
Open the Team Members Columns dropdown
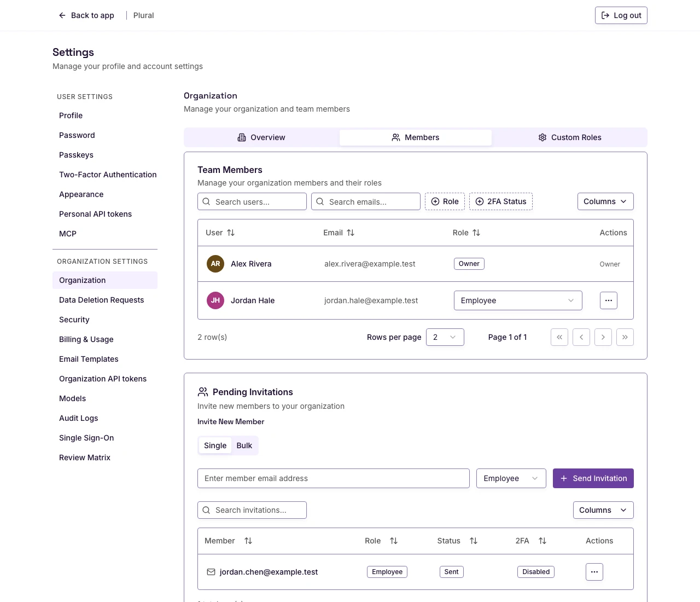[605, 201]
